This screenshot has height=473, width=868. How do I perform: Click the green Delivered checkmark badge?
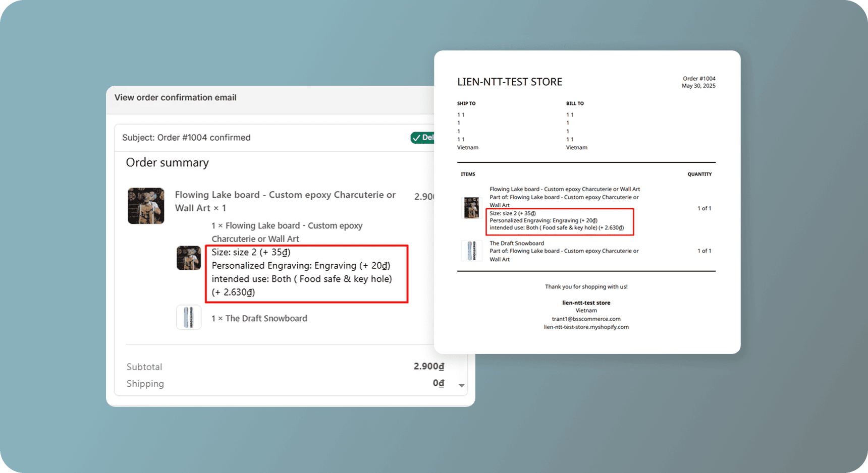tap(422, 138)
